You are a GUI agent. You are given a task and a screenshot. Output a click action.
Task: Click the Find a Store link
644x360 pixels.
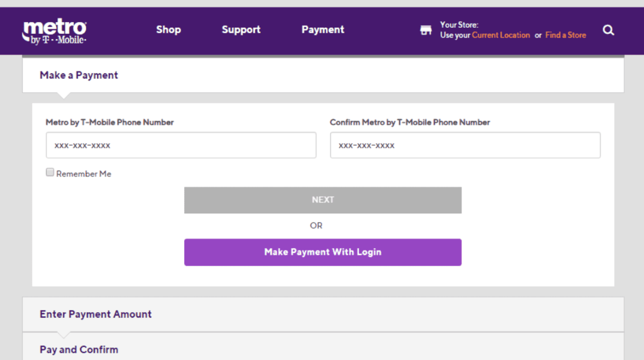[565, 35]
